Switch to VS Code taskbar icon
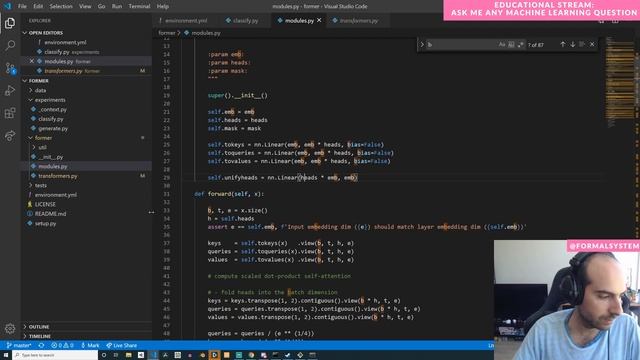 (153, 355)
